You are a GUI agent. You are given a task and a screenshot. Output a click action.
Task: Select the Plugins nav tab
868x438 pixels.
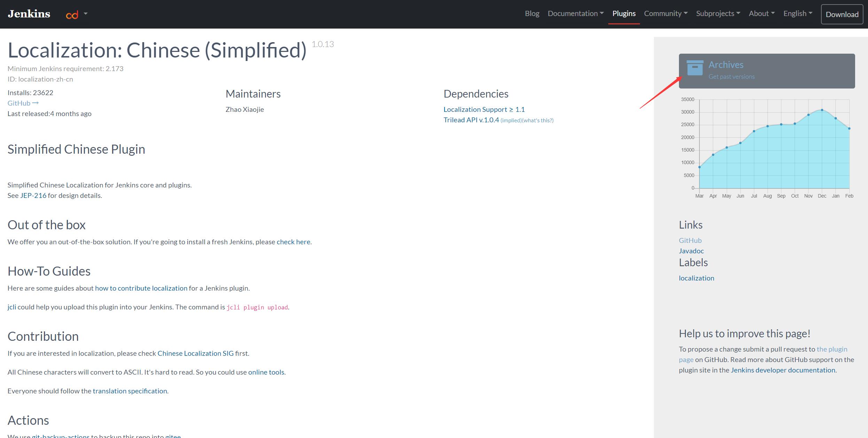(624, 14)
